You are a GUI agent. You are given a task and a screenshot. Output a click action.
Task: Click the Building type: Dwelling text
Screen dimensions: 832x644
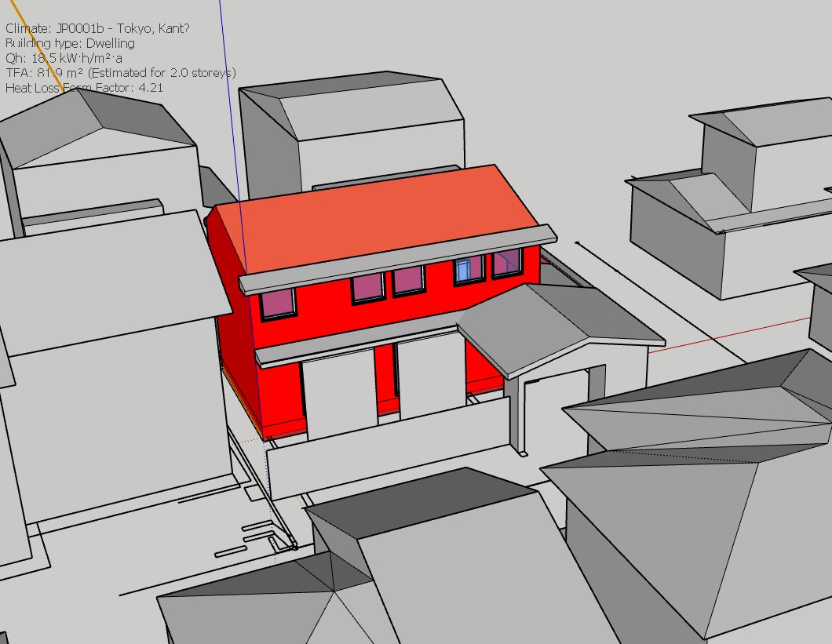pos(70,43)
